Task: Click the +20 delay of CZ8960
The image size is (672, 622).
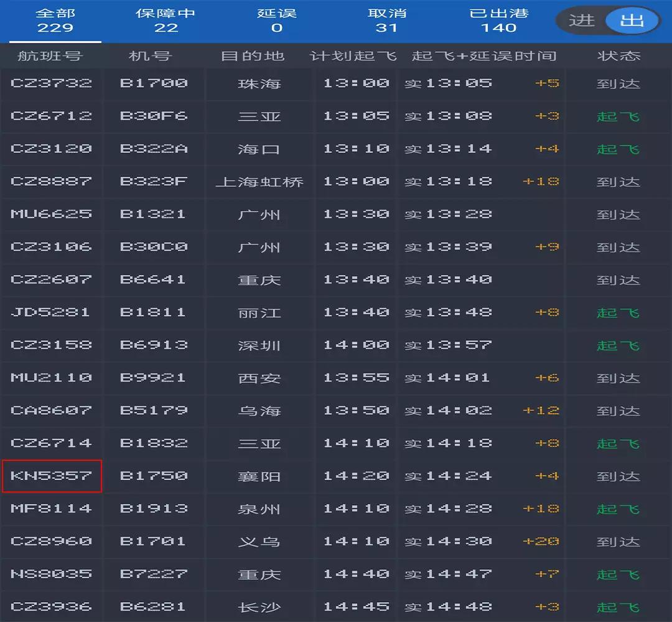Action: pyautogui.click(x=541, y=541)
